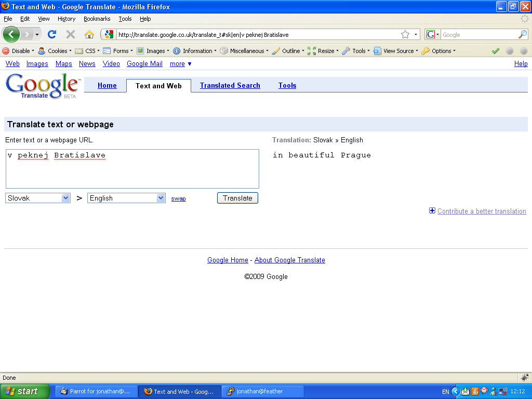Click the Google Translate logo

43,86
